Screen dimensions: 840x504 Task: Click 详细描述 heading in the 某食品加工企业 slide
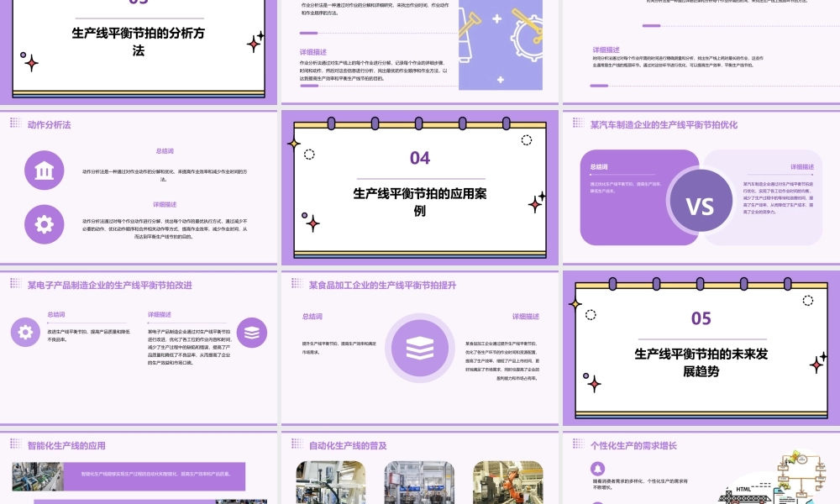526,317
